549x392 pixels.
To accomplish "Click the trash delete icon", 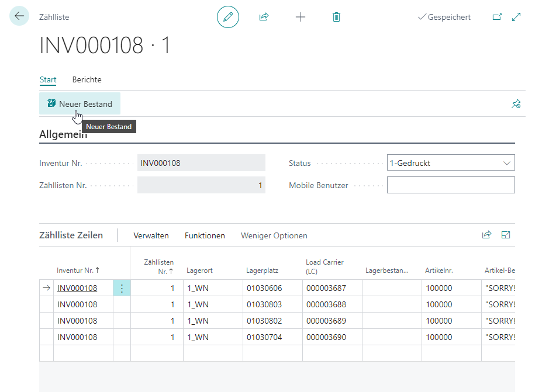I will click(336, 17).
